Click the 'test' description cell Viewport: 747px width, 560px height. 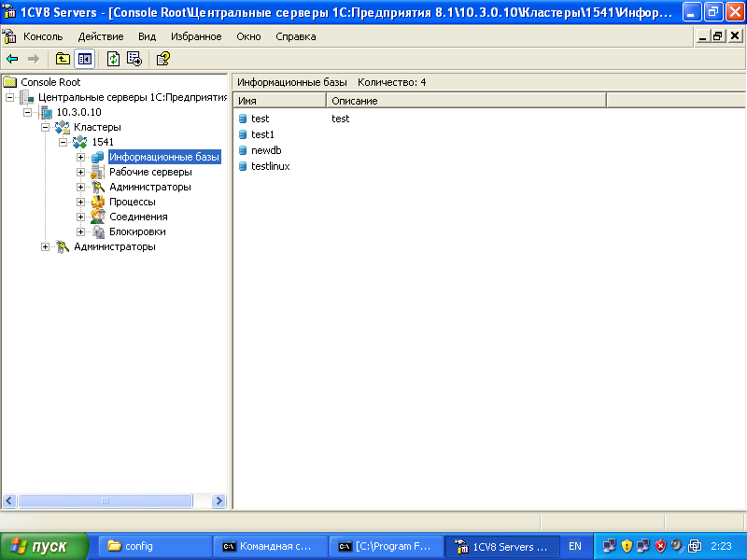(340, 119)
